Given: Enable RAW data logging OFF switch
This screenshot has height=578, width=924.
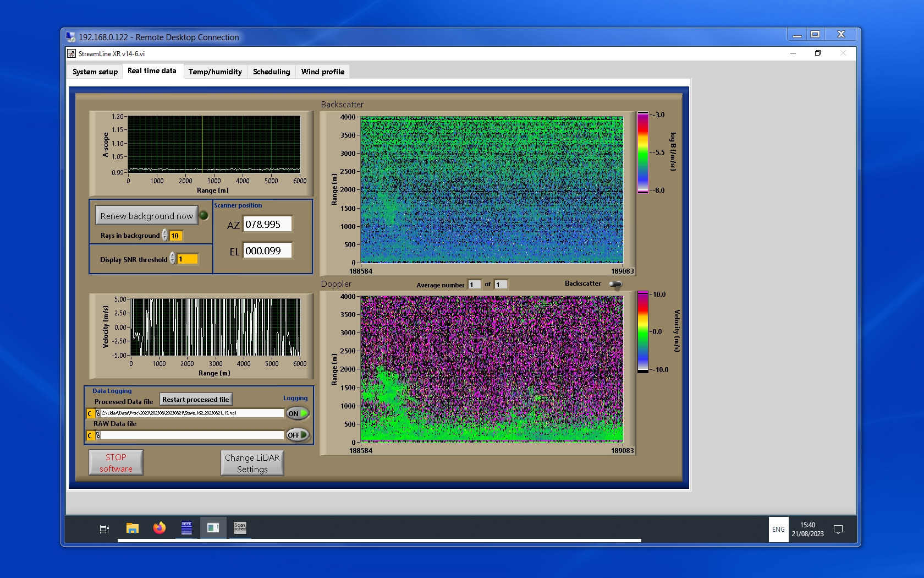Looking at the screenshot, I should click(x=298, y=435).
